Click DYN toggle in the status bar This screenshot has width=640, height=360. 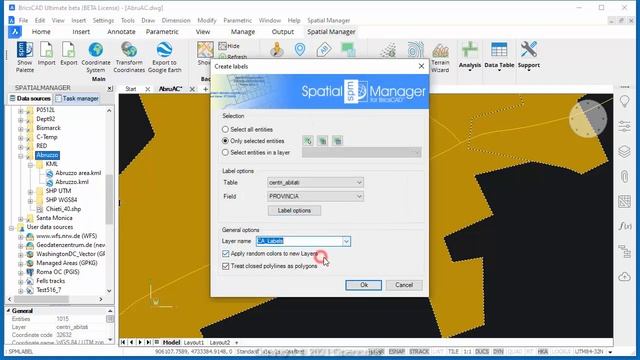498,351
